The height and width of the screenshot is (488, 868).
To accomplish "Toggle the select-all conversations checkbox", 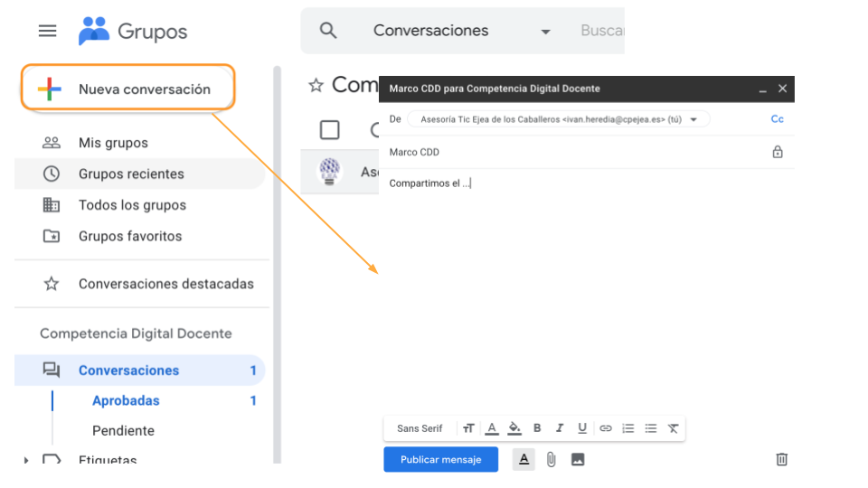I will tap(329, 130).
